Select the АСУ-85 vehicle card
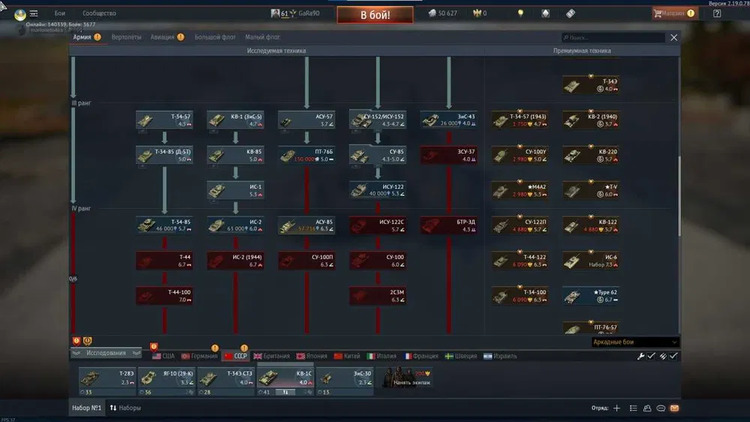The image size is (750, 422). (307, 226)
